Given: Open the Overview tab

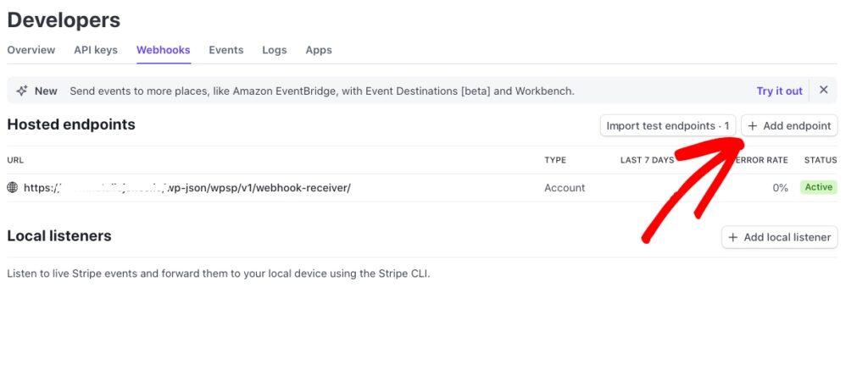Looking at the screenshot, I should coord(31,50).
